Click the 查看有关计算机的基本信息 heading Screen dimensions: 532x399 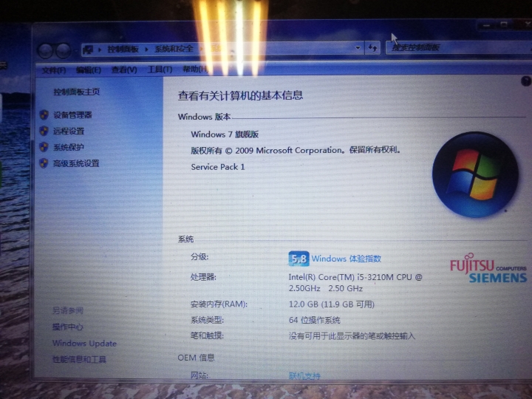240,95
